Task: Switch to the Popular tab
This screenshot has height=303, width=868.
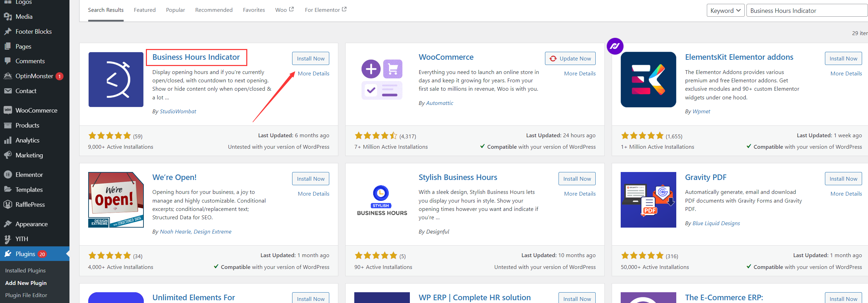Action: pos(175,10)
